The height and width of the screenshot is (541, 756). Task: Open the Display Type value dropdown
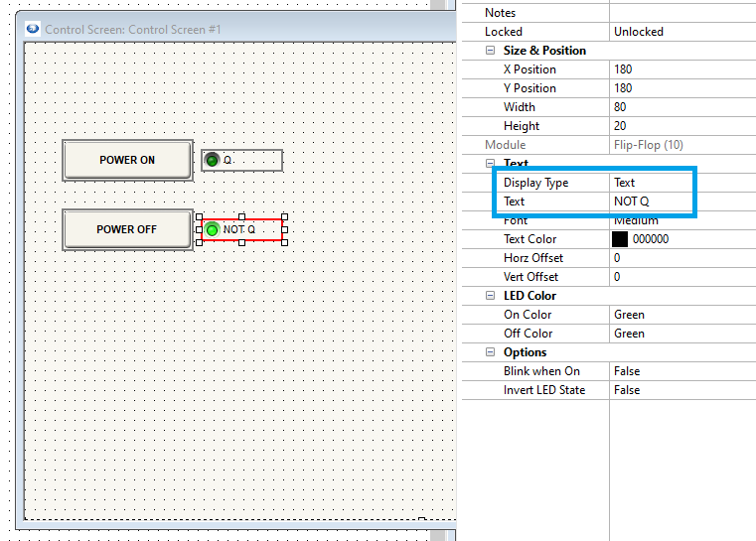(x=682, y=183)
